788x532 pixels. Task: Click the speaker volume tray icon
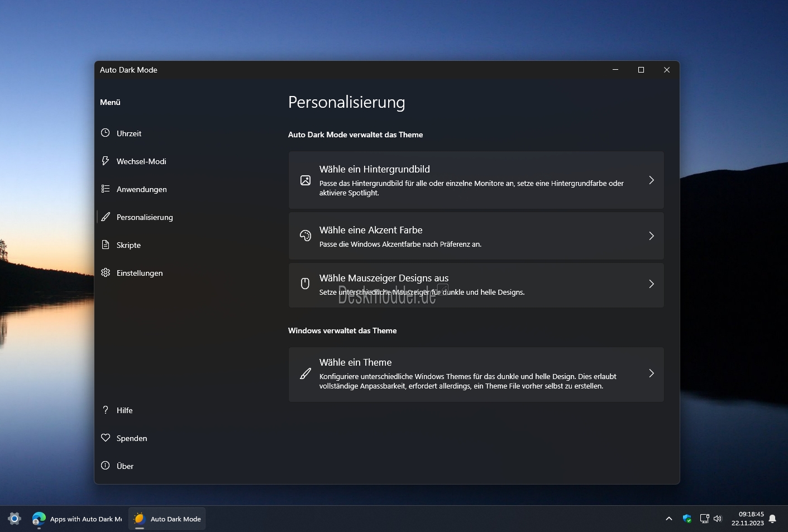[x=718, y=519]
